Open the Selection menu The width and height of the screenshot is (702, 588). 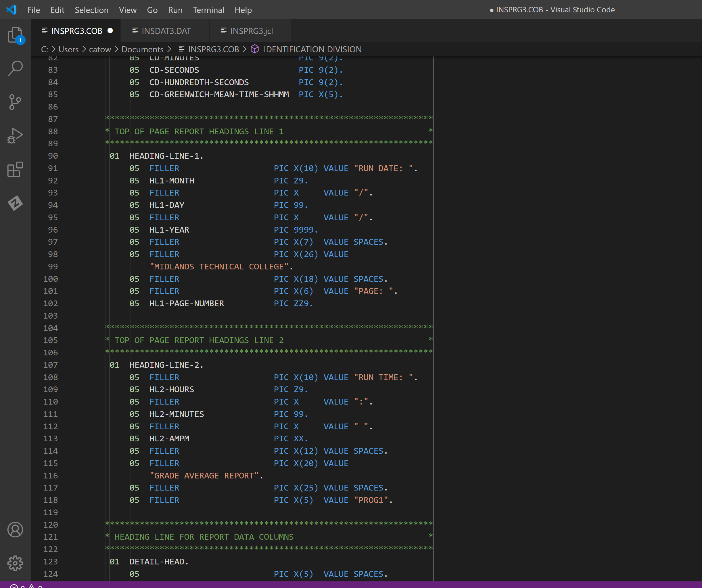click(91, 10)
